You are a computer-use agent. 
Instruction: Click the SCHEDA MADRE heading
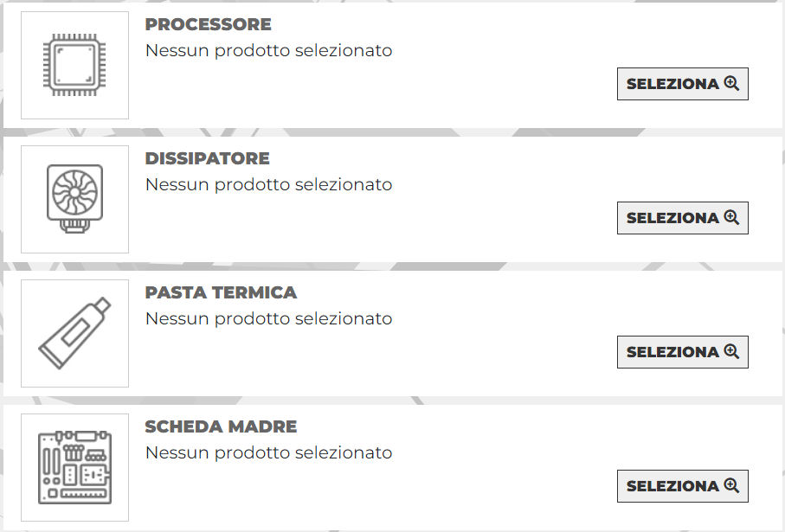pyautogui.click(x=221, y=427)
